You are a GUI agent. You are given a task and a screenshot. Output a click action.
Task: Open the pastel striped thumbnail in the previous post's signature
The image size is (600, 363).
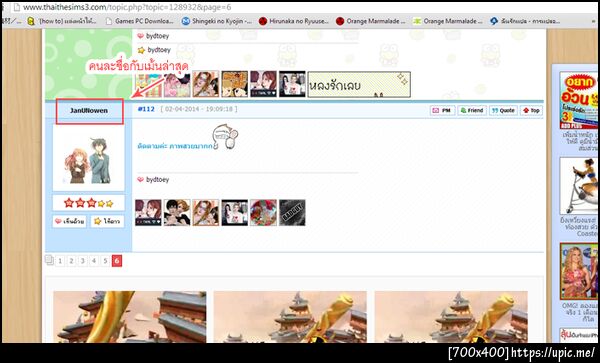148,85
